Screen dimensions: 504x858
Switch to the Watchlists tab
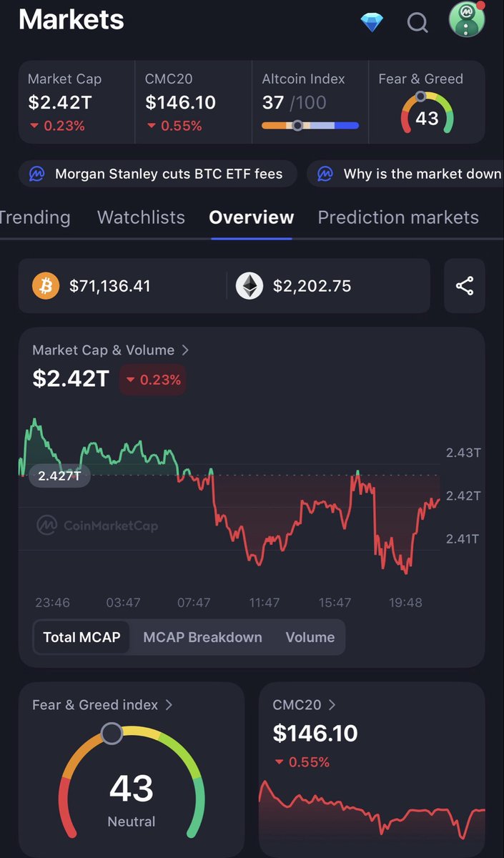(x=141, y=217)
